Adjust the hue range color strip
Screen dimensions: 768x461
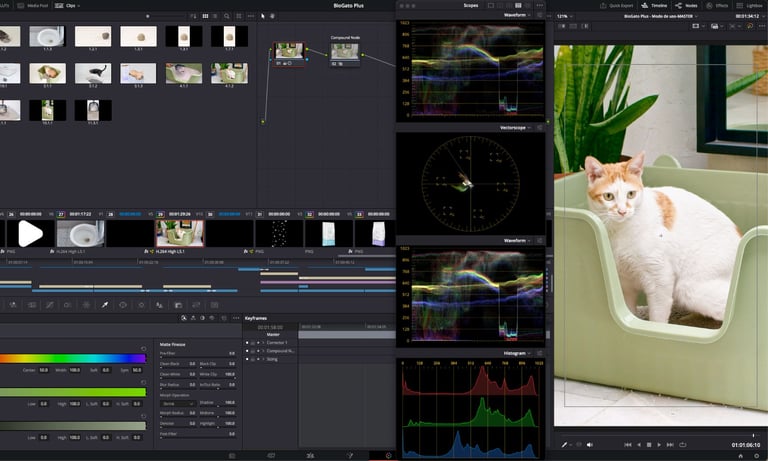coord(73,359)
